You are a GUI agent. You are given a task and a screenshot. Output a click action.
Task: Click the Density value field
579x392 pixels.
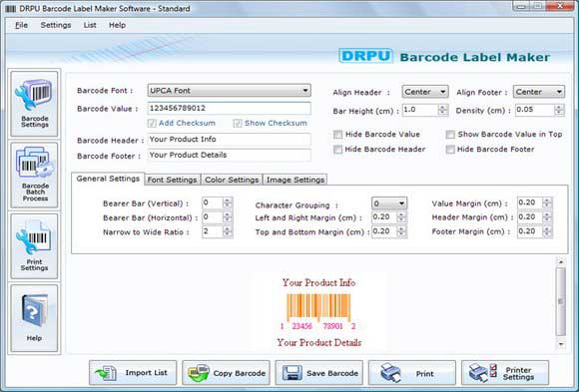[535, 110]
